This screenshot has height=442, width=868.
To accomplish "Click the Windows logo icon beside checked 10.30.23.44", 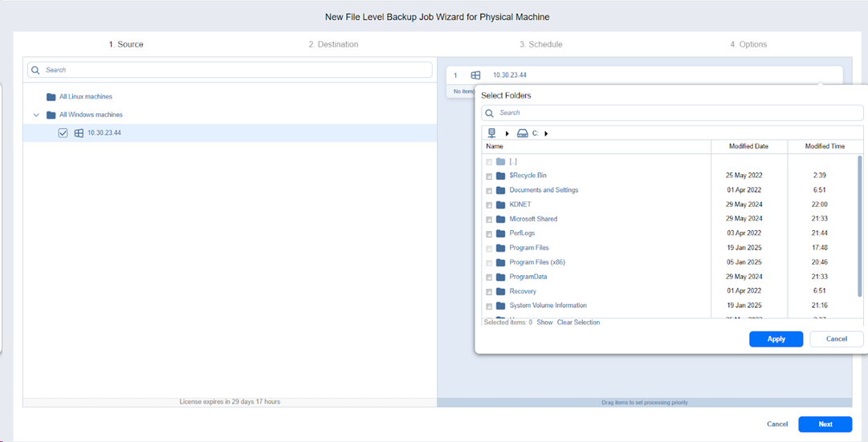I will (x=79, y=133).
